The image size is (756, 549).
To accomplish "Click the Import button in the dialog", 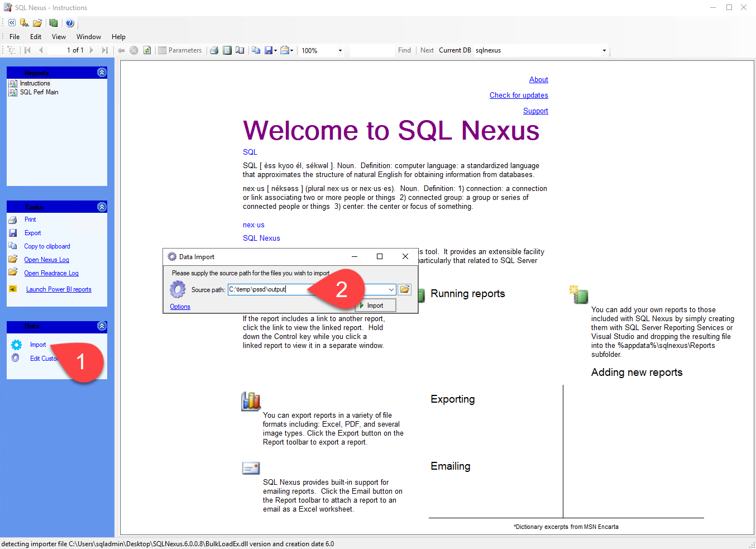I will coord(375,305).
